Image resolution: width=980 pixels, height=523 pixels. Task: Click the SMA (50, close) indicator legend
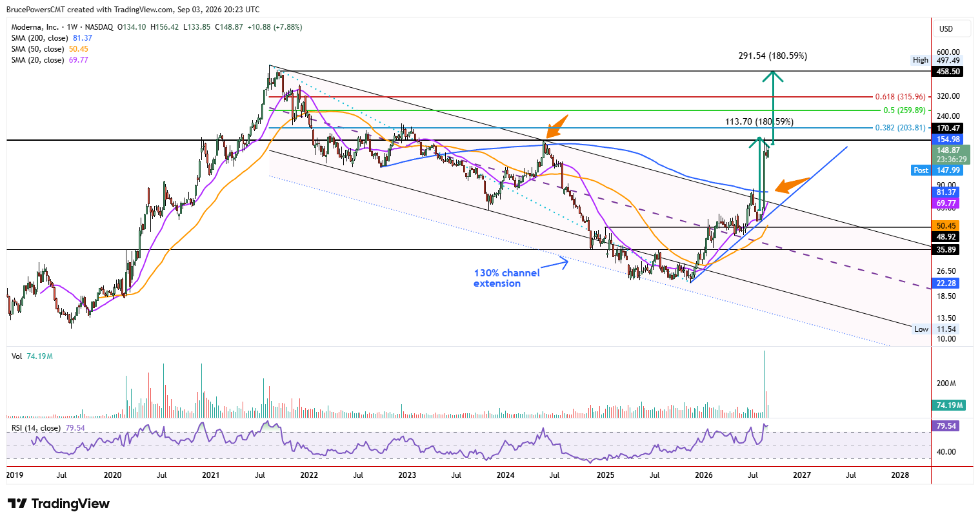(49, 49)
